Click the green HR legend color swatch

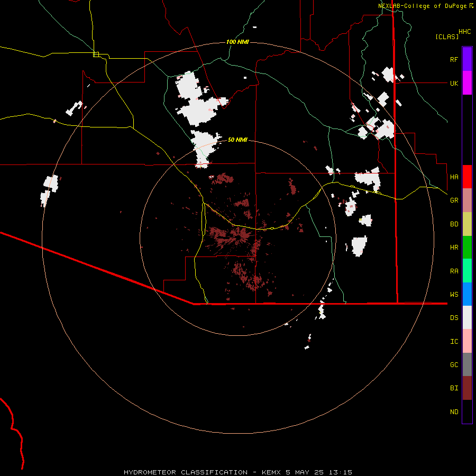pyautogui.click(x=467, y=247)
